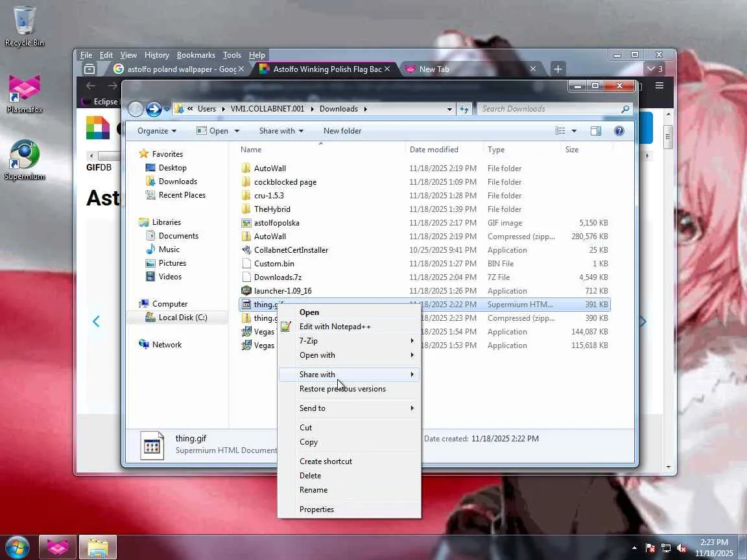747x560 pixels.
Task: Open the toolbar Open dropdown arrow
Action: click(x=237, y=131)
